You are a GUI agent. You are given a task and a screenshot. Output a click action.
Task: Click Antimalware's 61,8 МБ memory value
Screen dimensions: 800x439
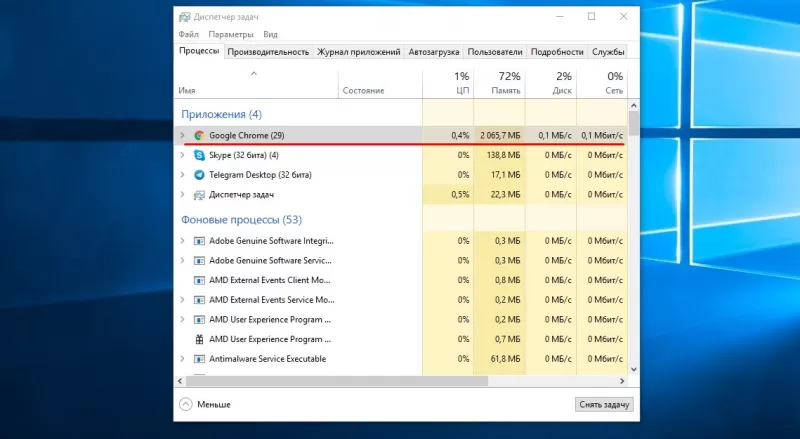(506, 359)
